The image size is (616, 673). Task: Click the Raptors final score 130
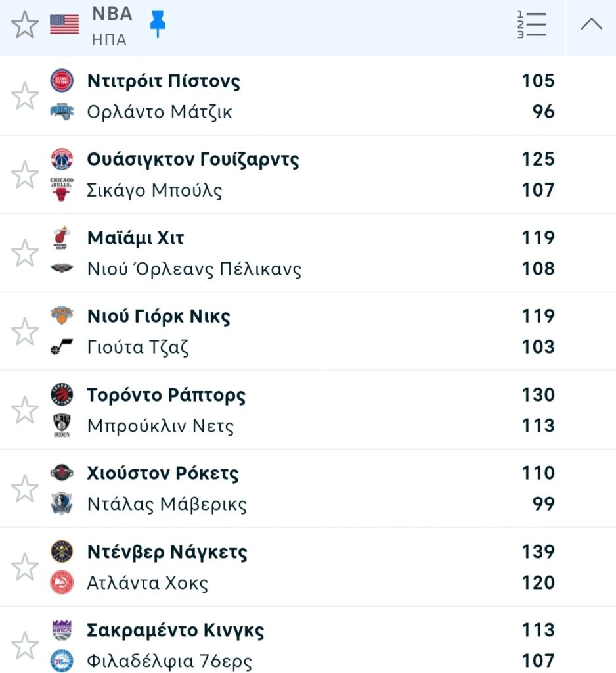(x=538, y=395)
